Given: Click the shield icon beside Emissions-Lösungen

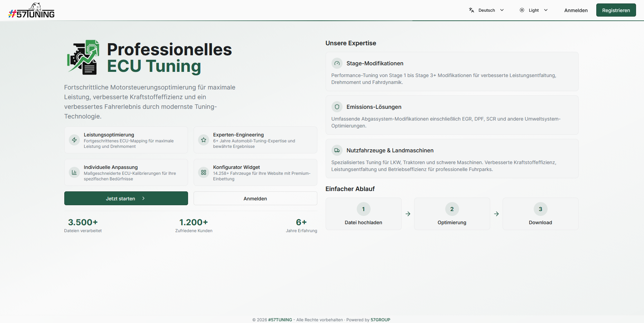Looking at the screenshot, I should (x=337, y=107).
